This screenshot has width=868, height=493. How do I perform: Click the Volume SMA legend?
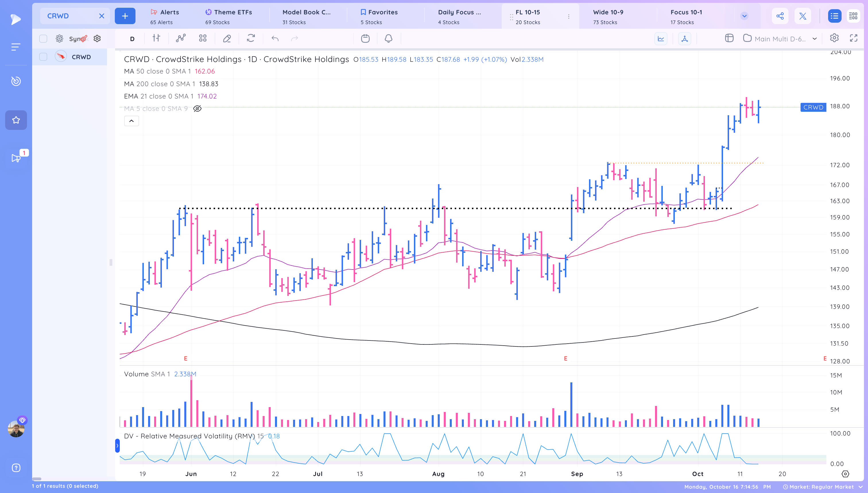coord(160,374)
